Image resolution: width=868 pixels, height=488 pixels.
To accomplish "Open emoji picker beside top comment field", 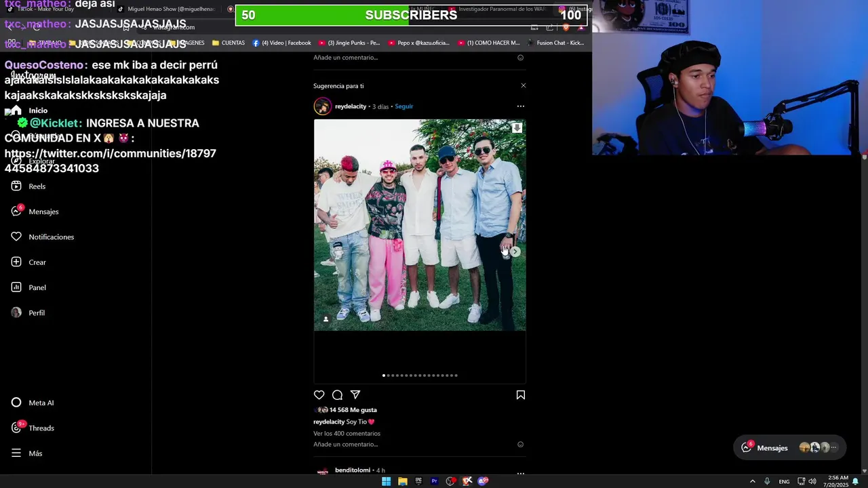I will click(x=521, y=58).
